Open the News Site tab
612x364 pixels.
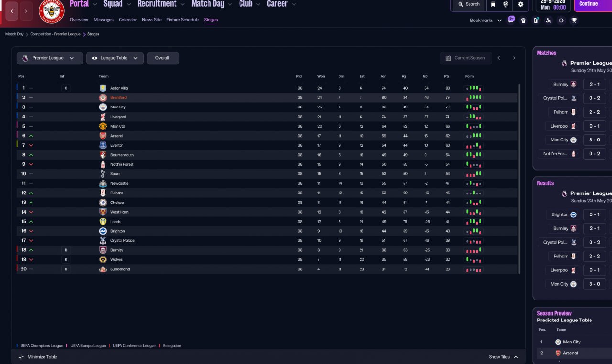tap(152, 20)
